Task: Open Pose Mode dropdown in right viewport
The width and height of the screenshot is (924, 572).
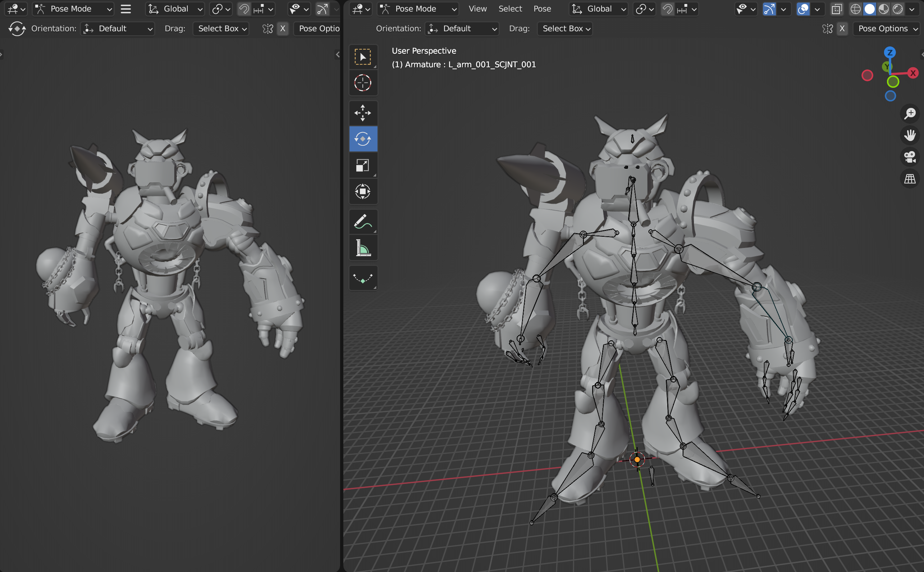Action: click(x=418, y=9)
